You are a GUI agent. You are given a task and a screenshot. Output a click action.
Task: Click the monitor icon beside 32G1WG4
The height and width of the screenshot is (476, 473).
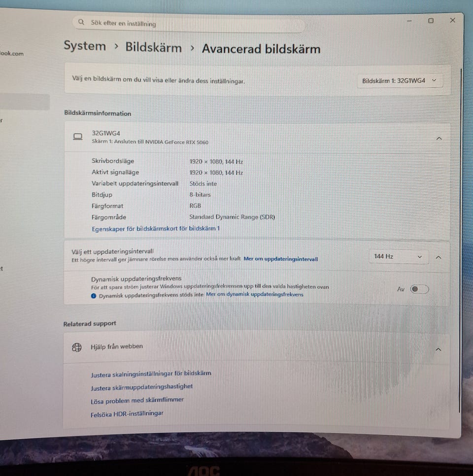point(78,137)
